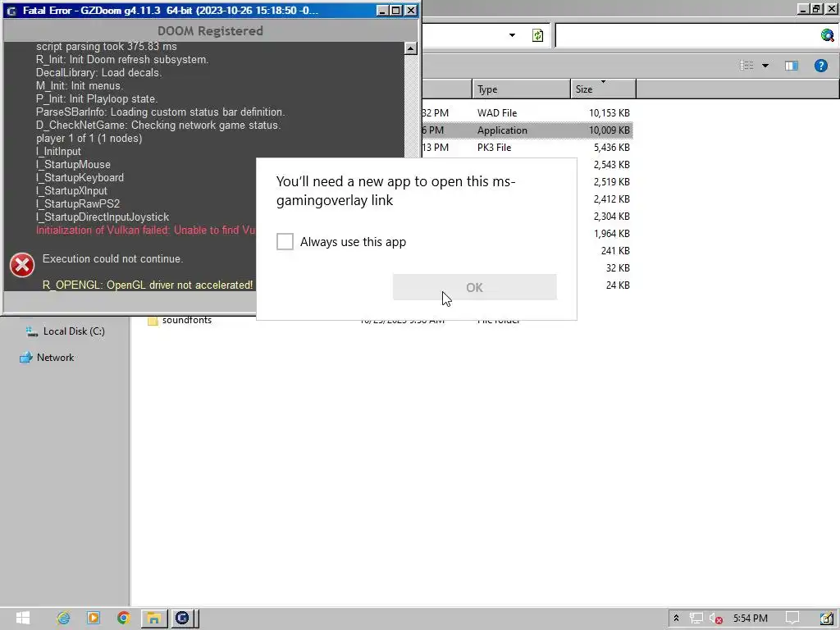Click the GZDoom log scroll-up arrow
The width and height of the screenshot is (840, 630).
(x=410, y=48)
